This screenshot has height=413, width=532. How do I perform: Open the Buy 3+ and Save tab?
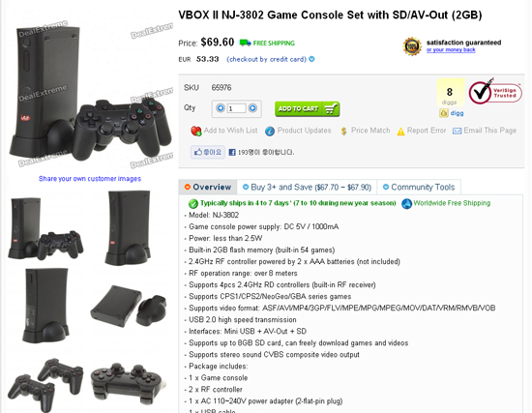(307, 187)
